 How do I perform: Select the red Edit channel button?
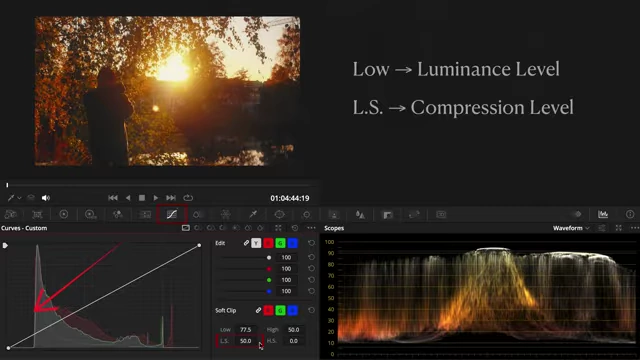click(x=268, y=243)
